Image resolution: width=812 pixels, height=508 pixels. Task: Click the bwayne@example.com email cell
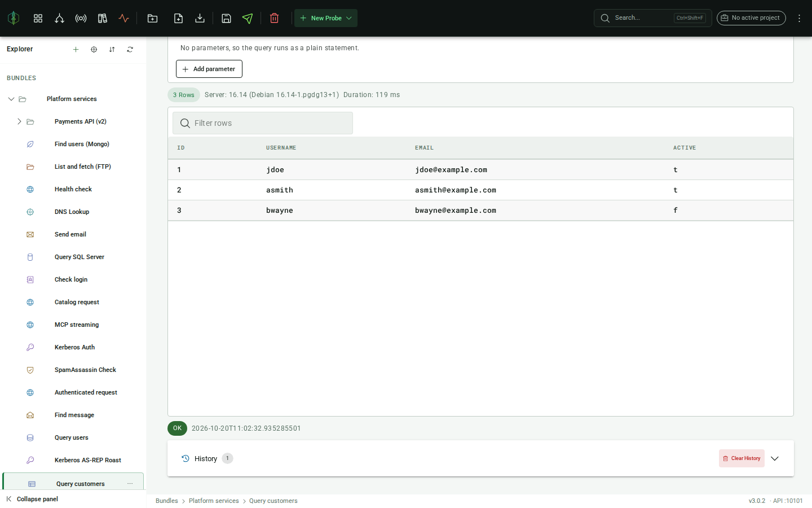click(456, 211)
